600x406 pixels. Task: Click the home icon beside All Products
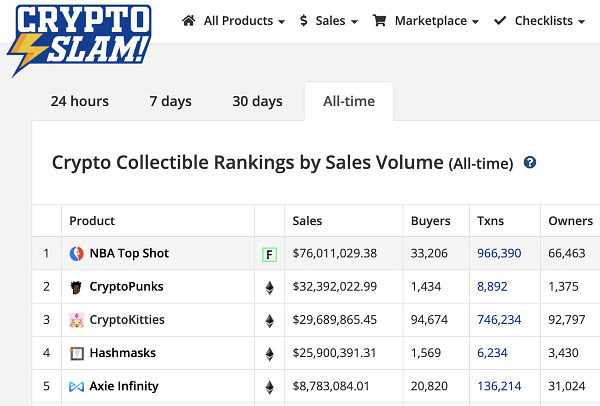click(188, 21)
